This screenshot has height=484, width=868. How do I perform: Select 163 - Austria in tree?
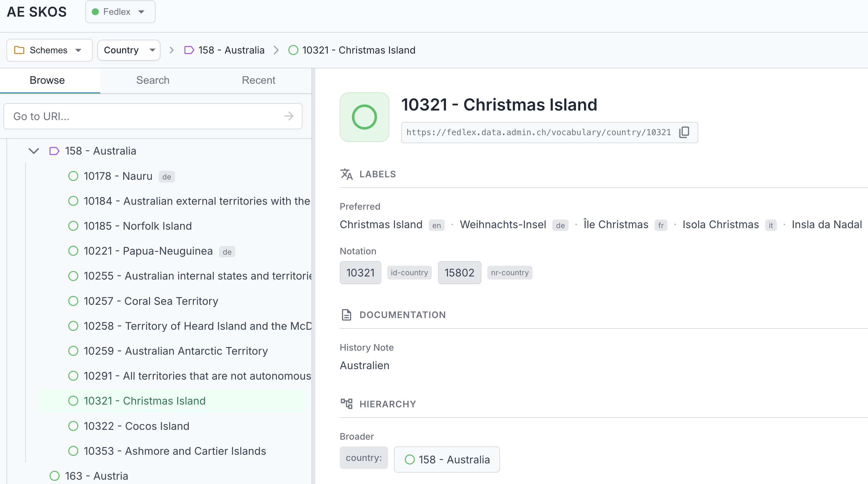point(96,476)
